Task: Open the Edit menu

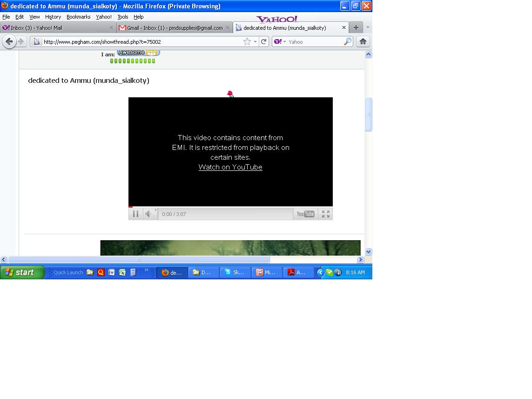Action: 20,17
